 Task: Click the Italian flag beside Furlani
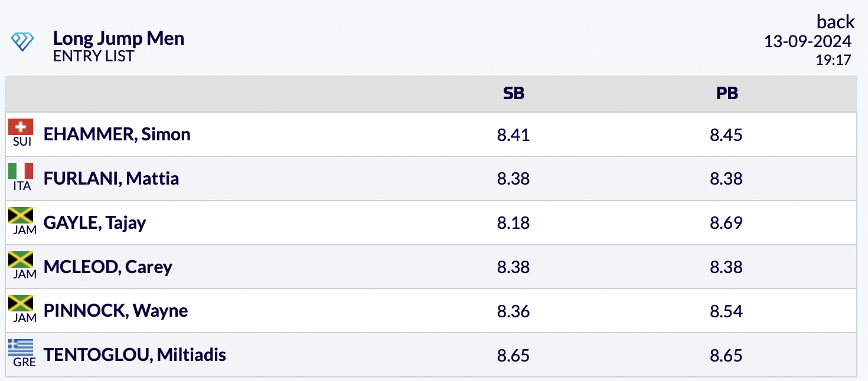(x=21, y=172)
